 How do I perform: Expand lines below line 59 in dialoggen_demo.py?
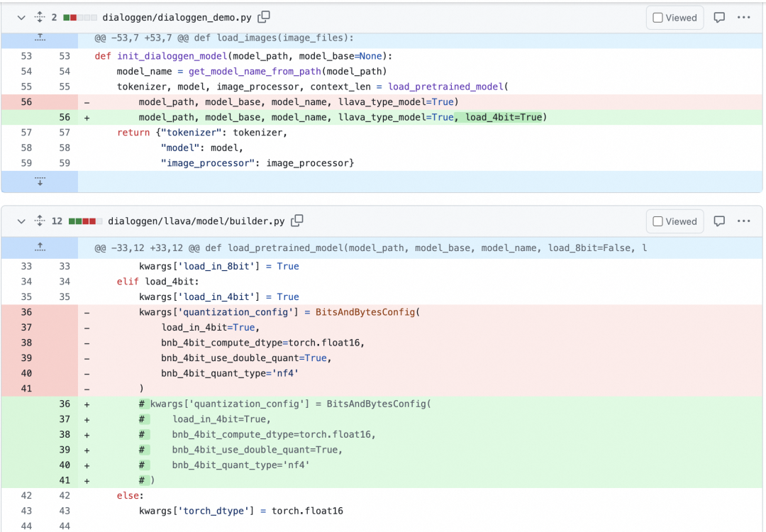click(x=40, y=182)
